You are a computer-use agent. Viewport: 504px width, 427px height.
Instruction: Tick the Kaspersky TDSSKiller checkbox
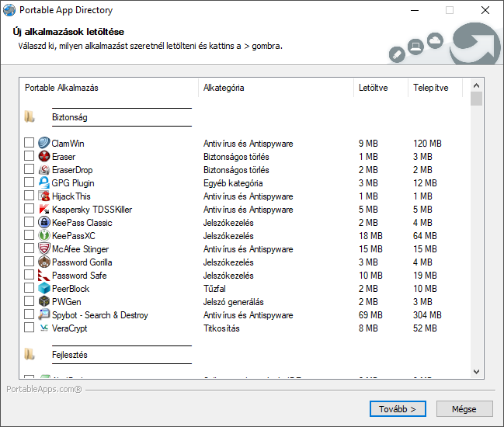[x=29, y=209]
